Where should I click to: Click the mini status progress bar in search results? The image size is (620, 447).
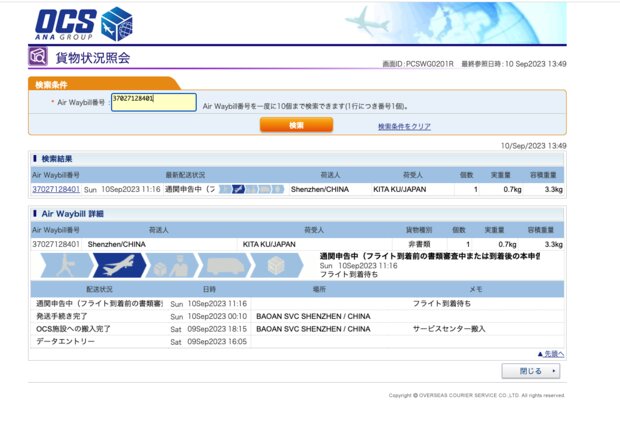point(251,189)
